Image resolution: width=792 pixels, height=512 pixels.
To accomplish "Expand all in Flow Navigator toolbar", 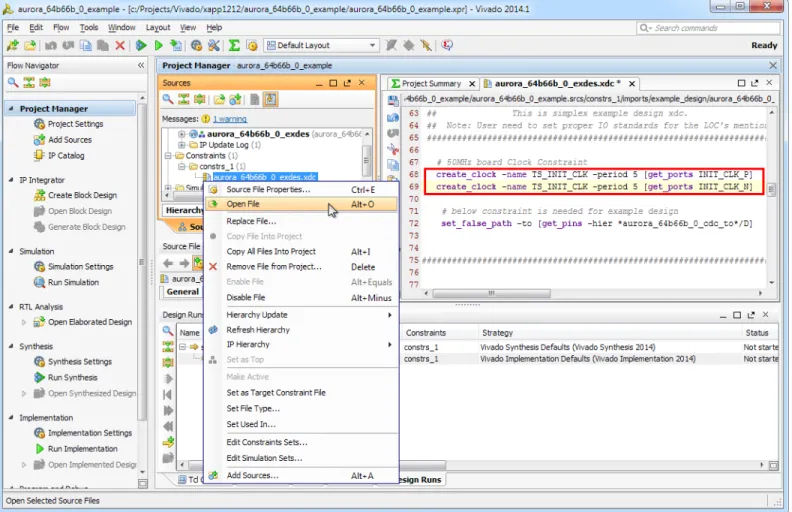I will pos(45,82).
